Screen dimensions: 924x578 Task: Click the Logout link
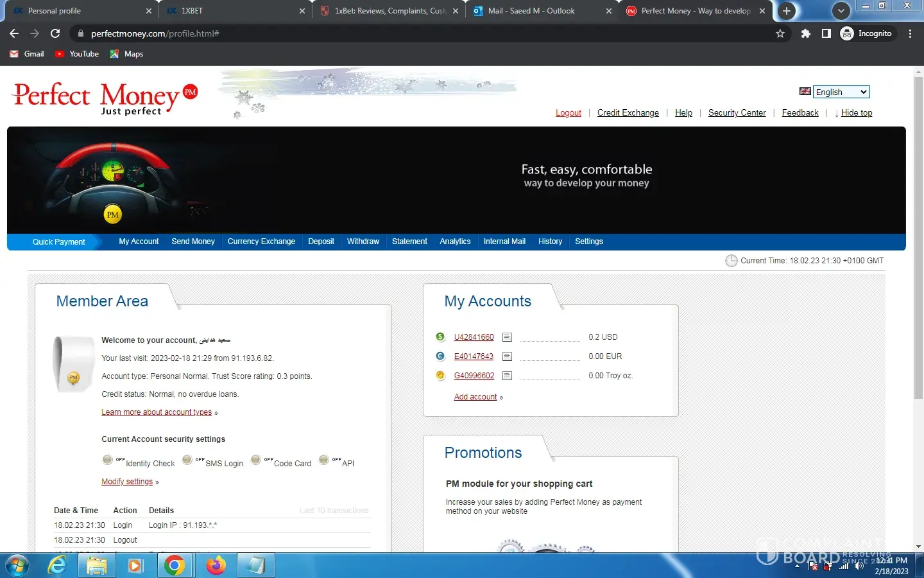(568, 113)
